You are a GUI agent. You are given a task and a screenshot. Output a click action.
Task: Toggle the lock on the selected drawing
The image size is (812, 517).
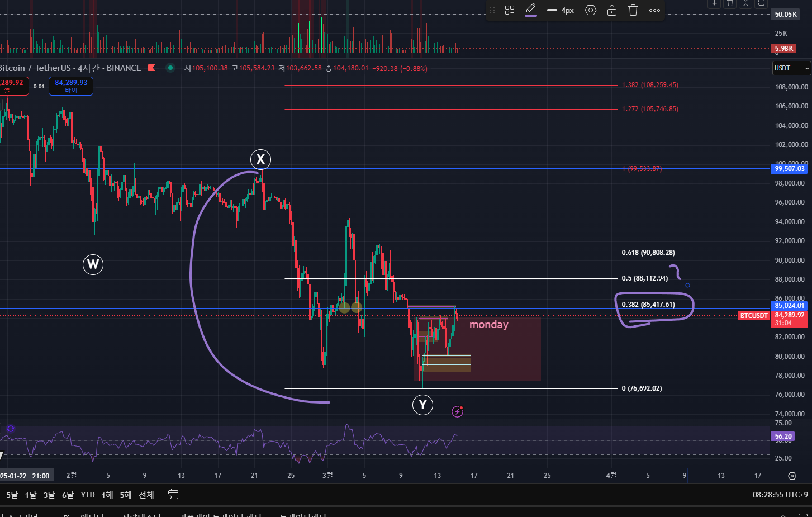[612, 10]
